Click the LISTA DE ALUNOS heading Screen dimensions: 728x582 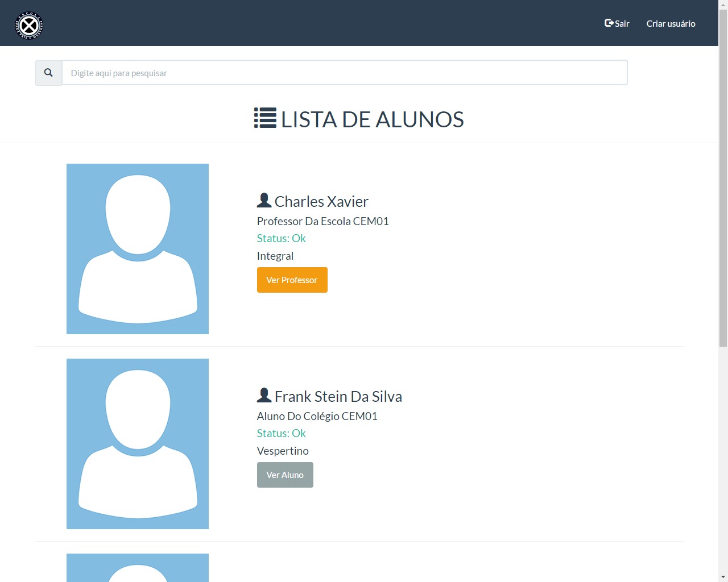[x=372, y=119]
